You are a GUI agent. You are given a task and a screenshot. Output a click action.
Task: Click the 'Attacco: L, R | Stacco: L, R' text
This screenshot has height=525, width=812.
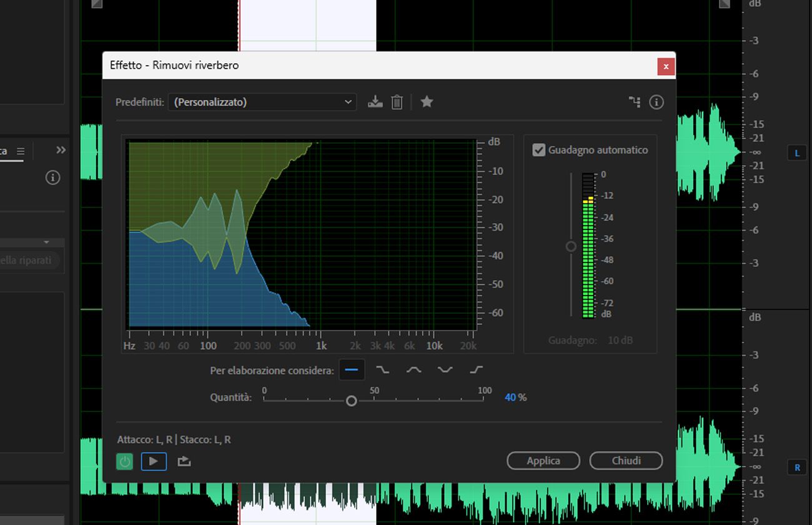[174, 440]
